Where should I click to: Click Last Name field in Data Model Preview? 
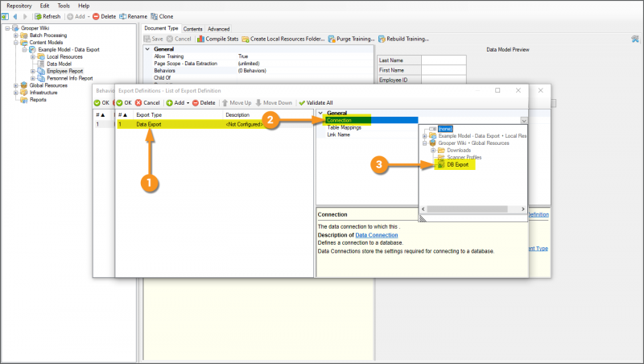point(444,60)
